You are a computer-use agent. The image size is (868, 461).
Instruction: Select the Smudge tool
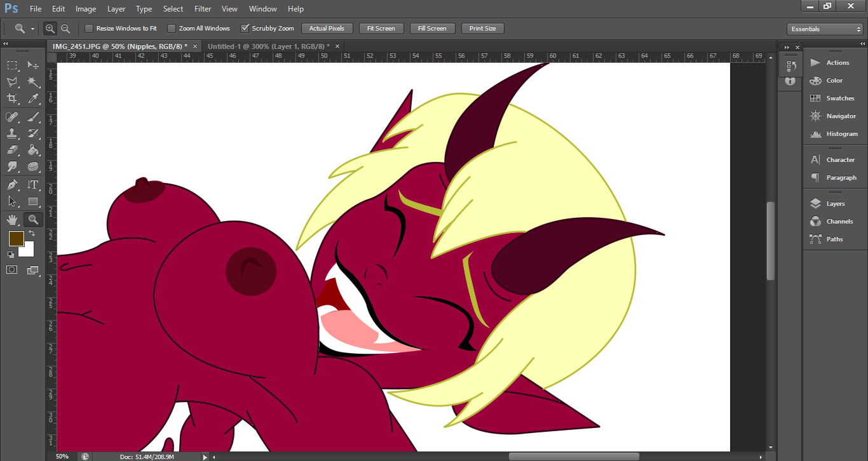(x=12, y=166)
